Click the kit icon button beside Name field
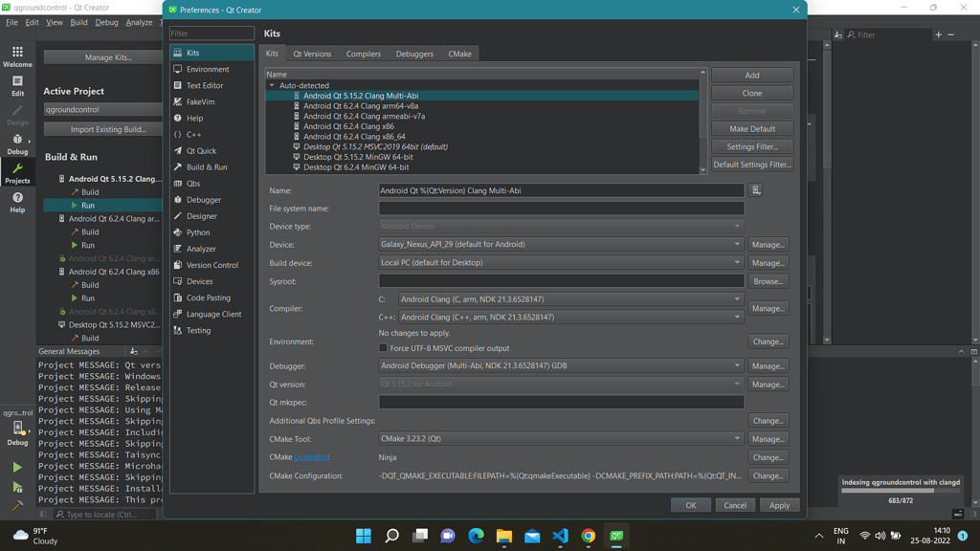Screen dimensions: 980x551 [x=756, y=190]
